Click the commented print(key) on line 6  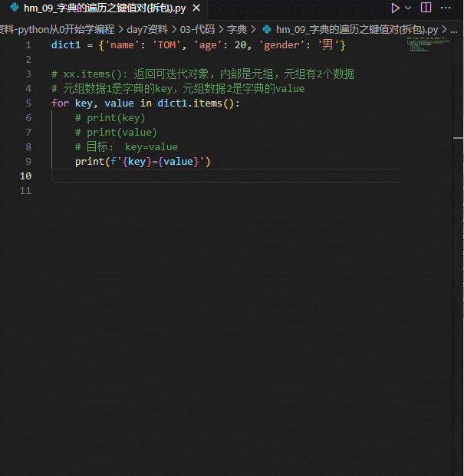click(x=110, y=118)
